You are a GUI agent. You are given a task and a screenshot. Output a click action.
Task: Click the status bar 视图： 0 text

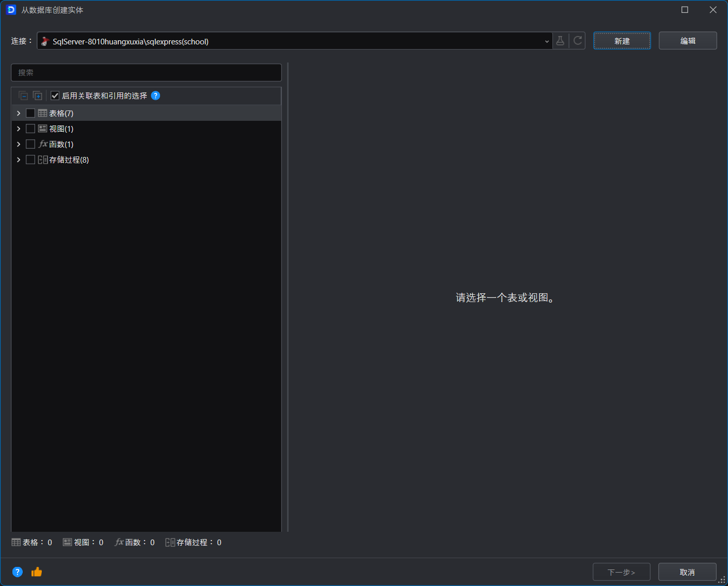point(89,542)
